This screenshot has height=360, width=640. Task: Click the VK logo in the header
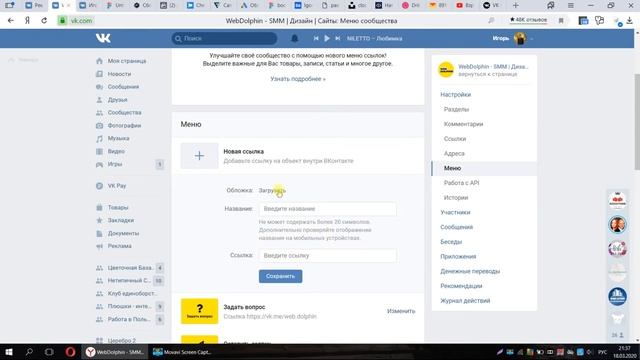tap(103, 38)
